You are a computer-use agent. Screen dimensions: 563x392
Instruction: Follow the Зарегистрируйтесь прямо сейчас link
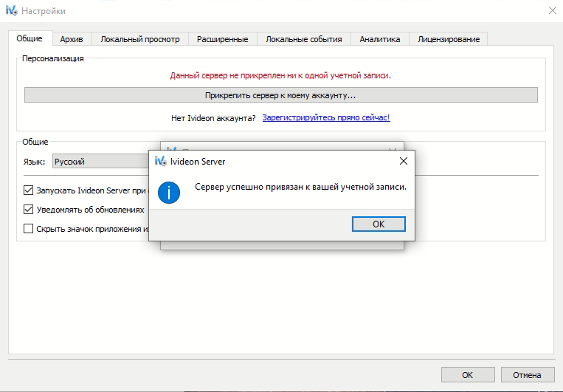click(326, 117)
